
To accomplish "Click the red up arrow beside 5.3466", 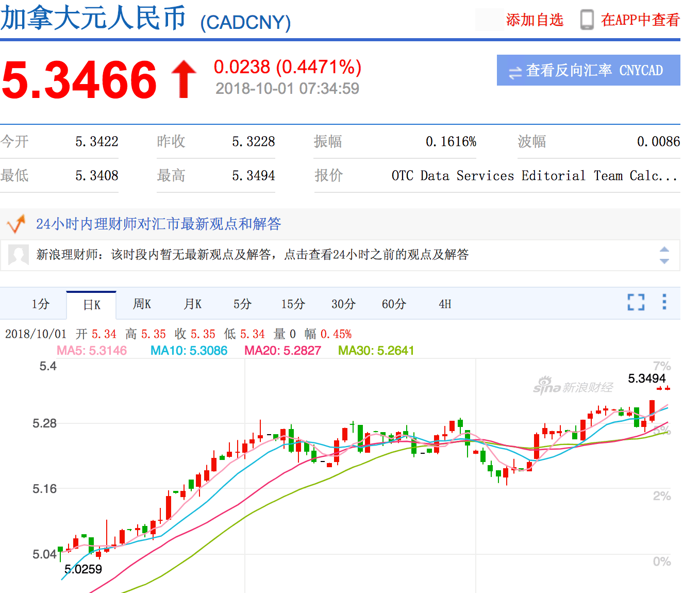I will coord(184,79).
